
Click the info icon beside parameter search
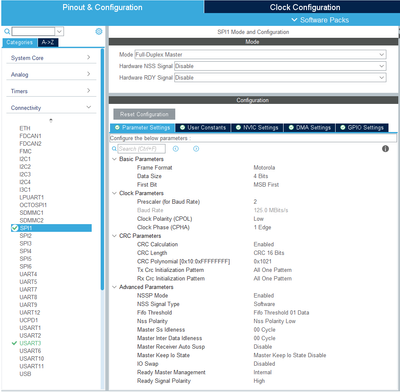pyautogui.click(x=385, y=149)
